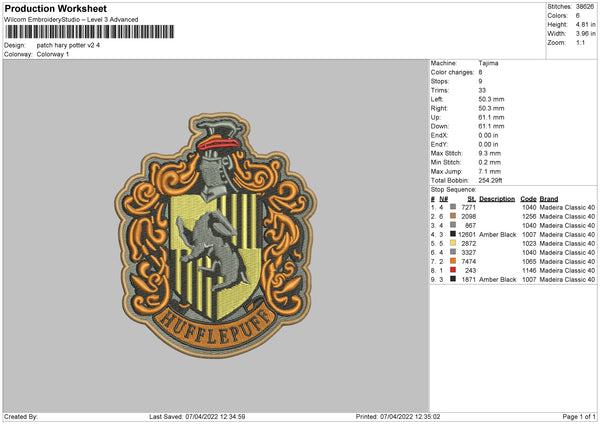Select stitch count 243 in stop 8

[471, 271]
